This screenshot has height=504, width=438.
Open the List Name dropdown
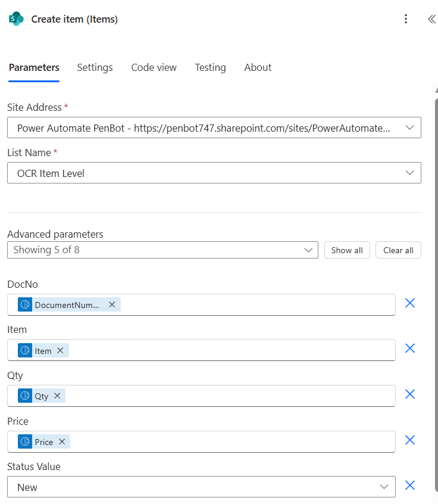point(409,173)
